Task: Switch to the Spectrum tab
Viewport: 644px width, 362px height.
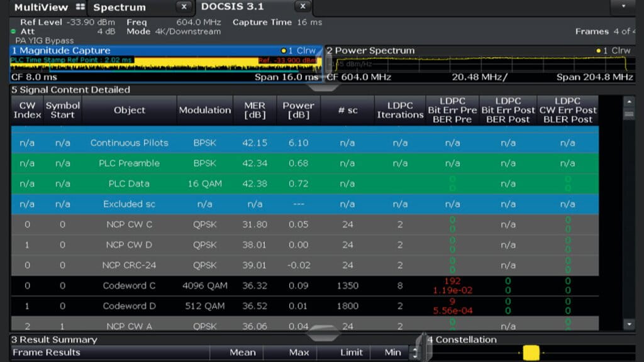Action: click(x=118, y=8)
